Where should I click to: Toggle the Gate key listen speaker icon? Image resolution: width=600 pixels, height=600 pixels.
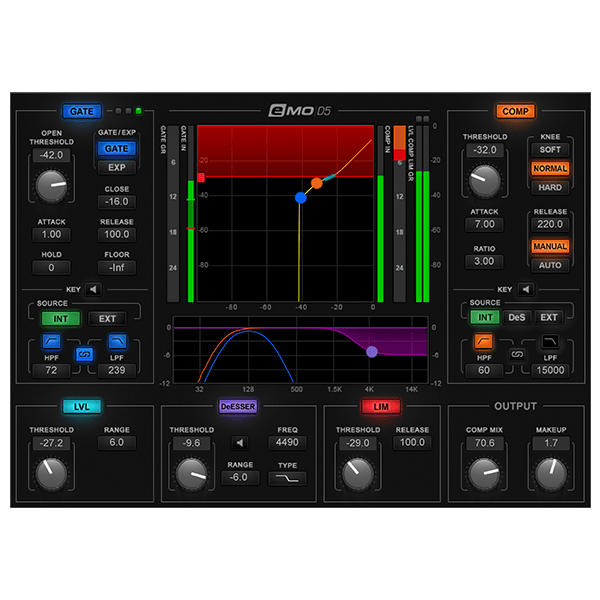(93, 289)
